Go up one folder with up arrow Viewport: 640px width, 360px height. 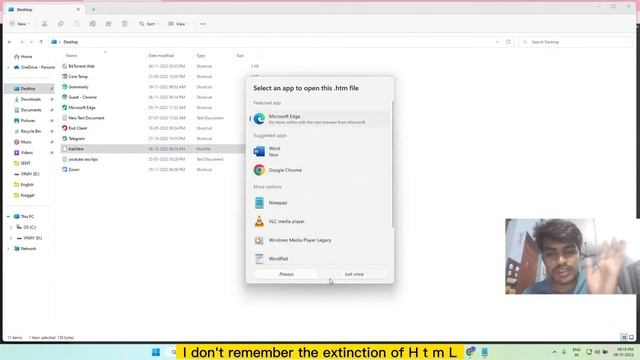point(41,42)
